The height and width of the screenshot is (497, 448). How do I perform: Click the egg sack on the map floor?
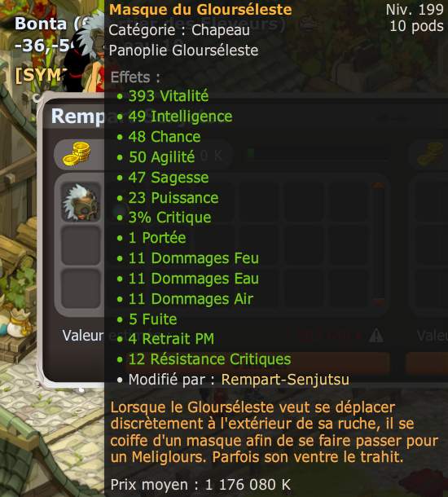(x=20, y=323)
